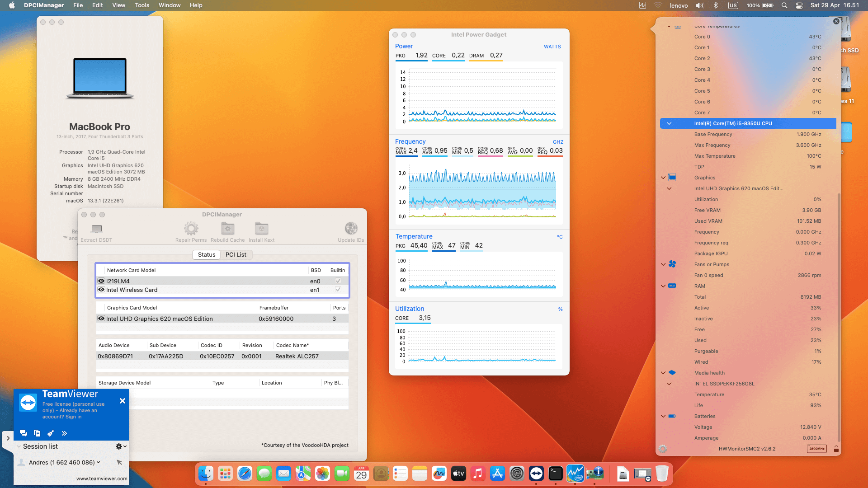Click the TeamViewer brush tools icon
Image resolution: width=868 pixels, height=488 pixels.
(x=51, y=433)
